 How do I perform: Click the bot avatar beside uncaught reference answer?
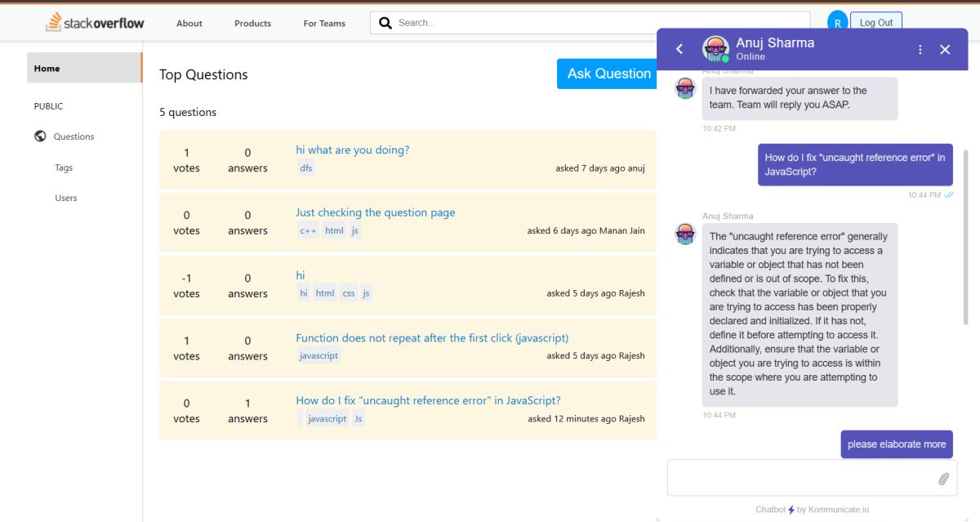click(x=685, y=234)
